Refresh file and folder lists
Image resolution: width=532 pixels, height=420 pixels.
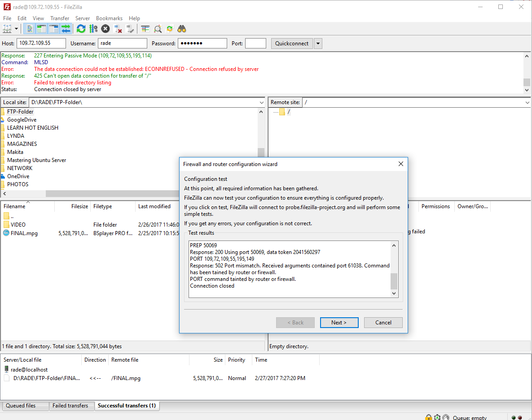tap(81, 29)
